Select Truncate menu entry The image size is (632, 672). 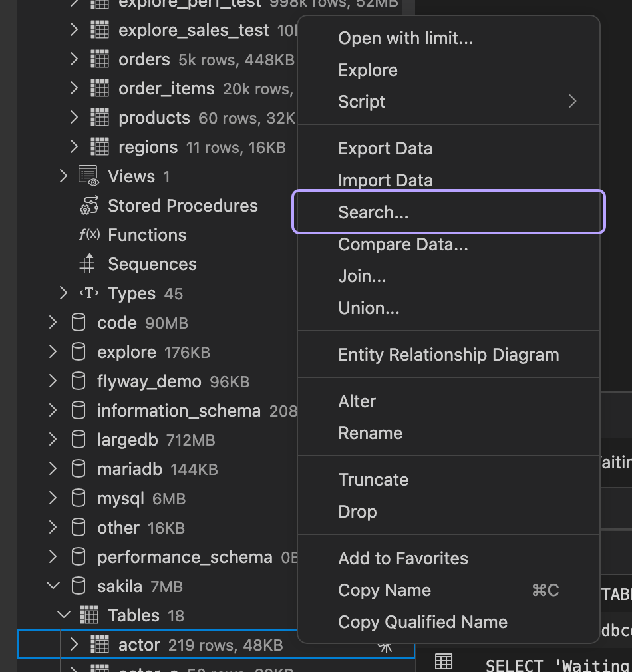click(x=448, y=480)
